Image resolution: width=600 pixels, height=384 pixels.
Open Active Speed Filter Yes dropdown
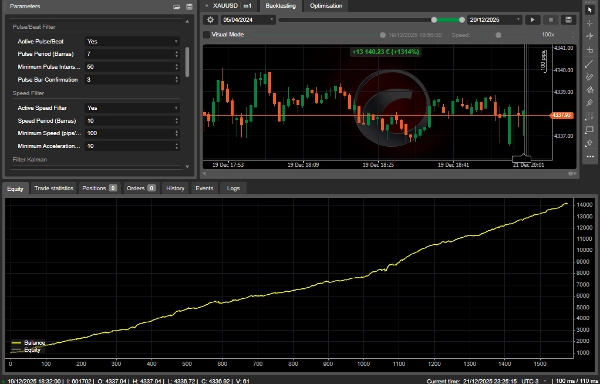[132, 108]
